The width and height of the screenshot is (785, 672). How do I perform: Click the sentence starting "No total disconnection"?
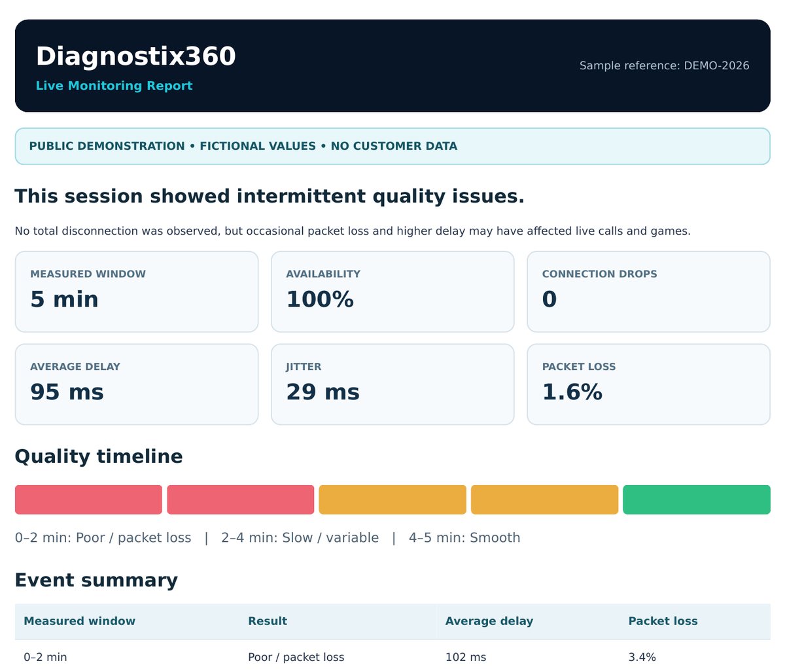353,231
